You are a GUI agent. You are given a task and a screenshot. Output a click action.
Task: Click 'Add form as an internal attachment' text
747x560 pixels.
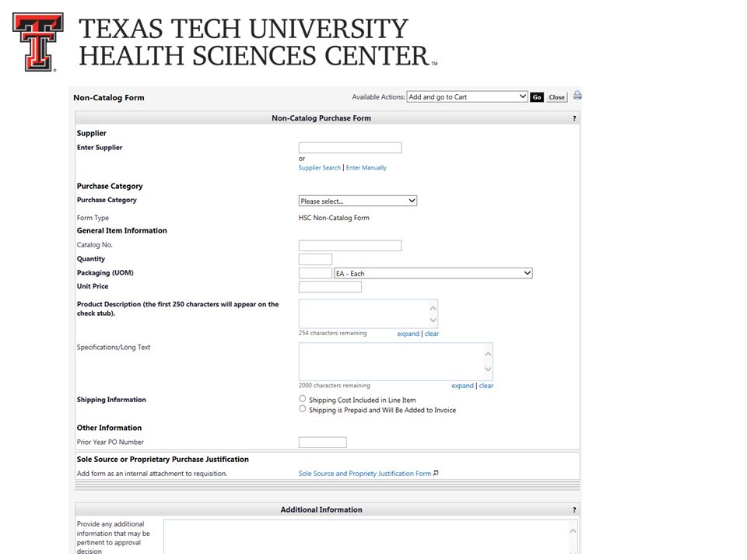[152, 474]
